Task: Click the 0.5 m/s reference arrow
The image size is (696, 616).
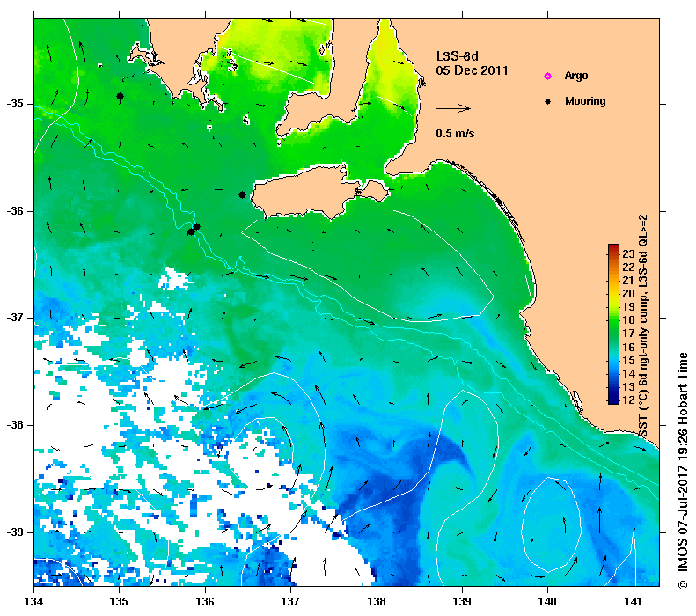Action: coord(453,108)
